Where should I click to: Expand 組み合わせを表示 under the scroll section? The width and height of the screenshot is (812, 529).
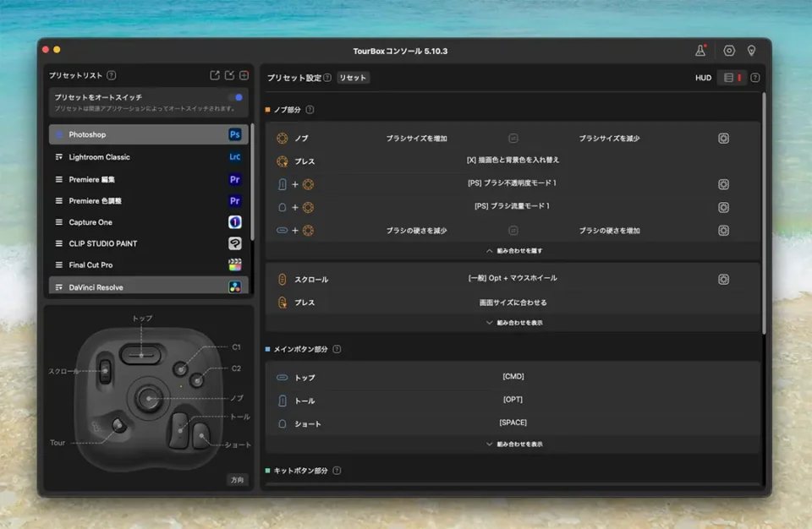(x=513, y=322)
